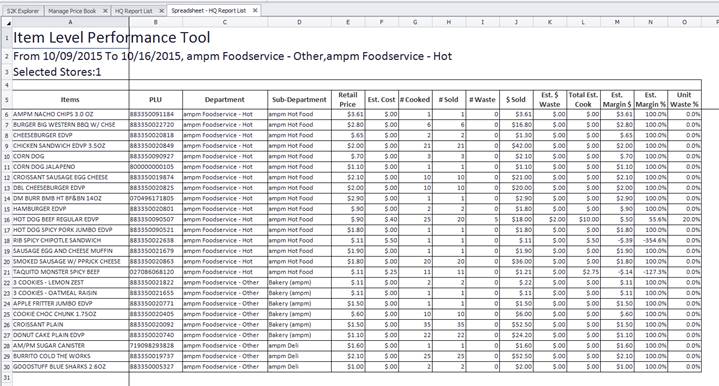Select the CHICKEN SANDWICH EDVP 3.5OZ cell
Image resolution: width=719 pixels, height=386 pixels.
click(71, 146)
